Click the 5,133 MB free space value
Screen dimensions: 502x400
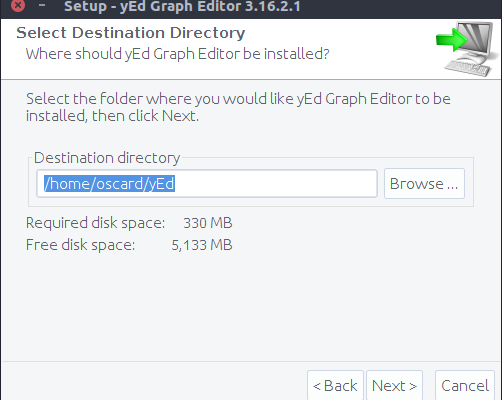[x=202, y=245]
